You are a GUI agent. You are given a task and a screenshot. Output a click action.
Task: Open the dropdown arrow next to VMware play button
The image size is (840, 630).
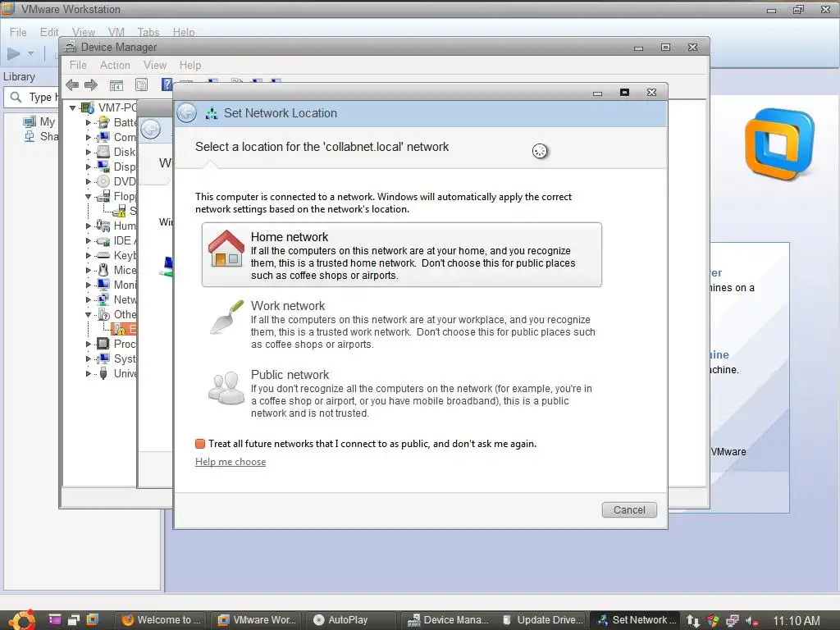30,53
